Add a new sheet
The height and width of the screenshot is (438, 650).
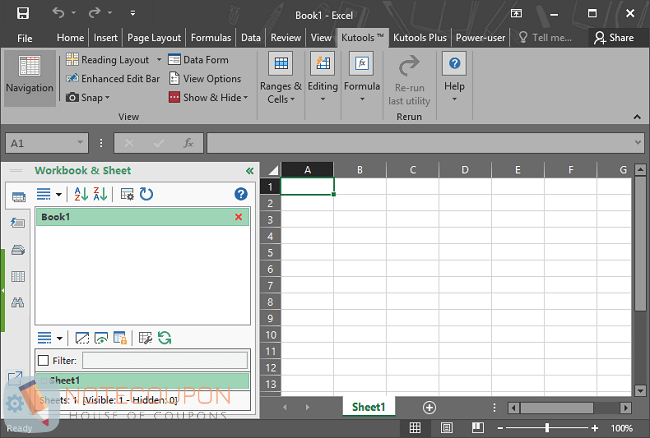tap(429, 407)
